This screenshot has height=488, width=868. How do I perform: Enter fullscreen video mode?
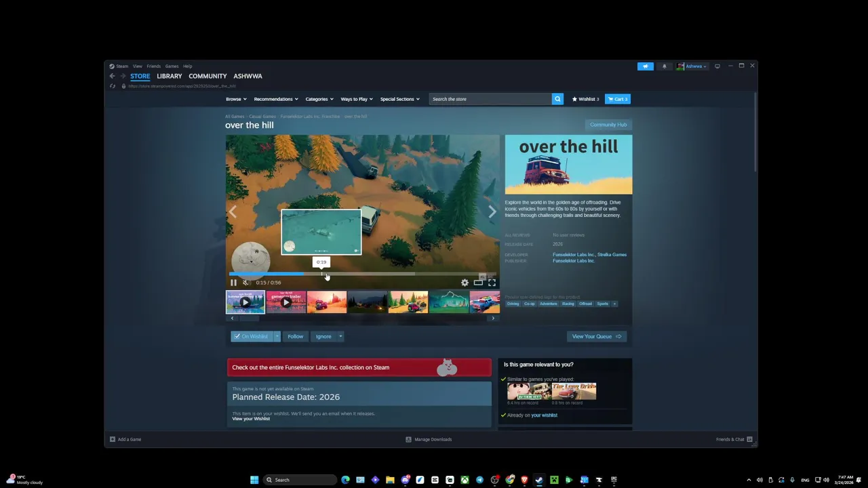[492, 283]
